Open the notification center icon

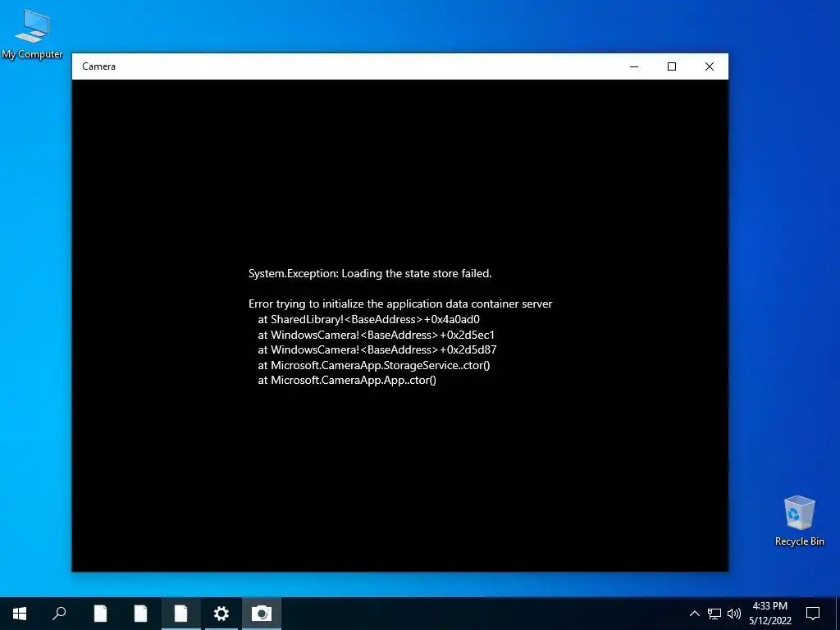coord(813,614)
